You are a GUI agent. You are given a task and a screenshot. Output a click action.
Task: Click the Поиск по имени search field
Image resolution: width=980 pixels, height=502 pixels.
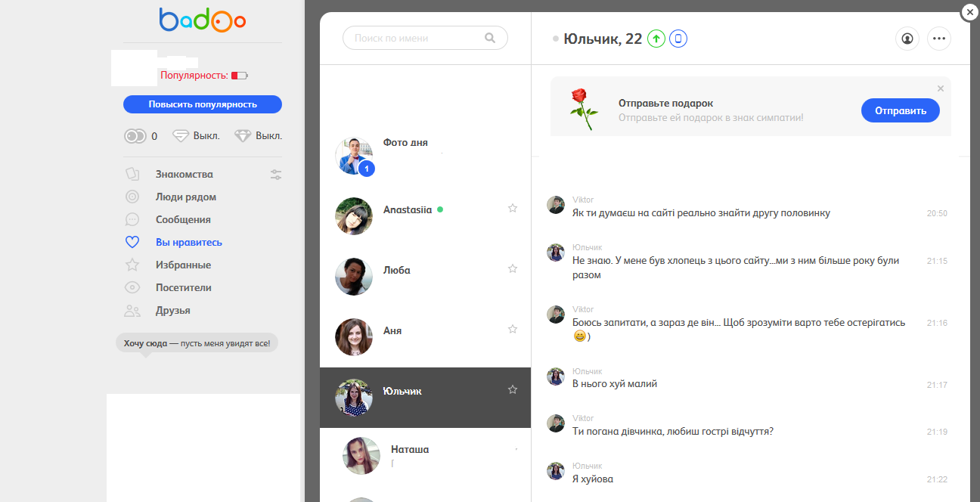coord(425,38)
